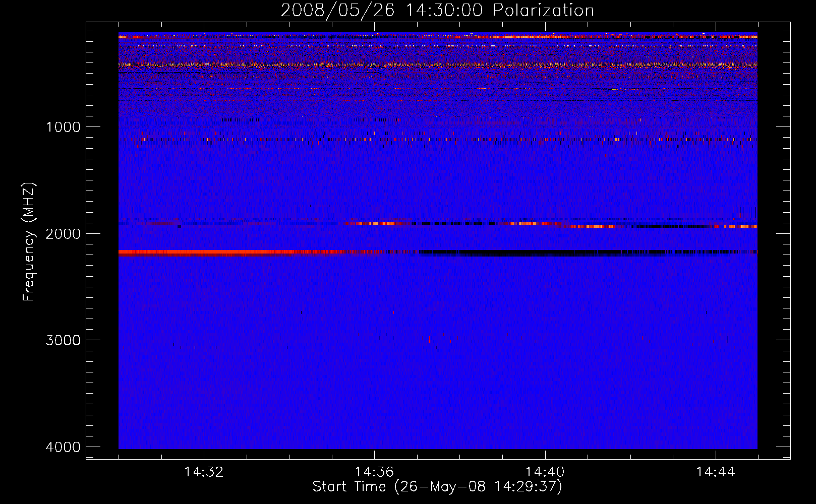Screen dimensions: 816x504
Task: Click the 4000 frequency tick label
Action: click(63, 447)
